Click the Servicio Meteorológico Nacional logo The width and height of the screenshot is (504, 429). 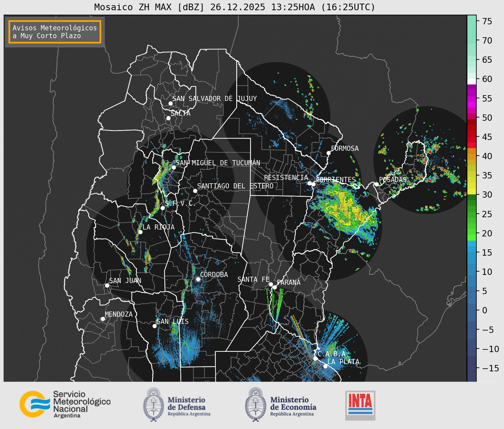click(65, 404)
